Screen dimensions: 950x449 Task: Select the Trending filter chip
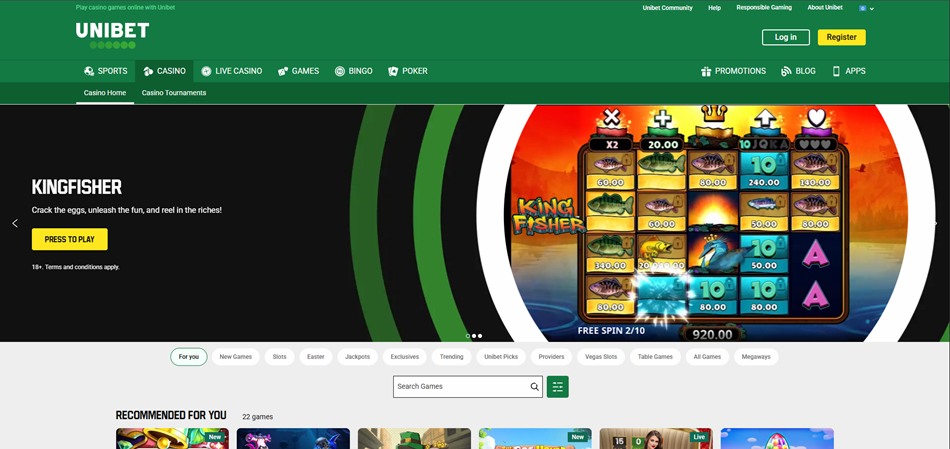[x=451, y=357]
